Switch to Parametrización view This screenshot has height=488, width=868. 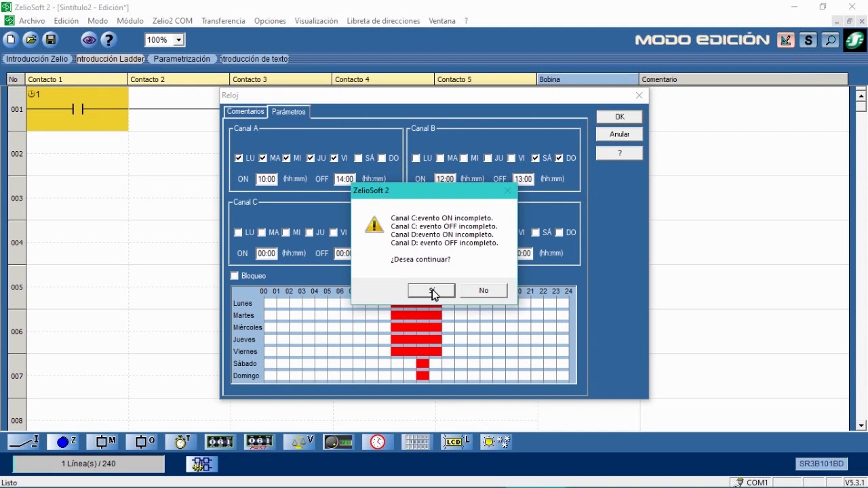[182, 59]
